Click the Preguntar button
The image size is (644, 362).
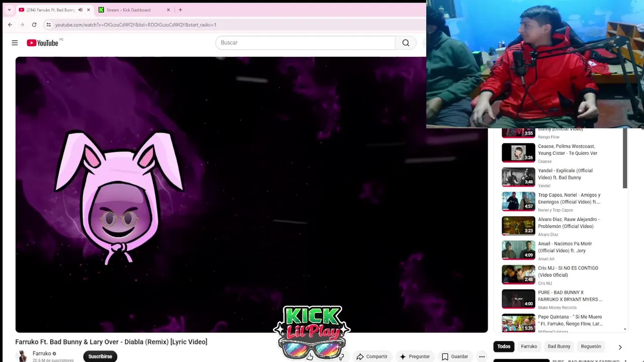(415, 356)
